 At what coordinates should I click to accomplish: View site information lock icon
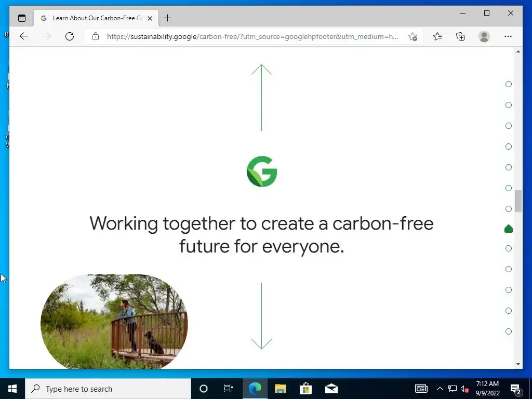pyautogui.click(x=96, y=36)
